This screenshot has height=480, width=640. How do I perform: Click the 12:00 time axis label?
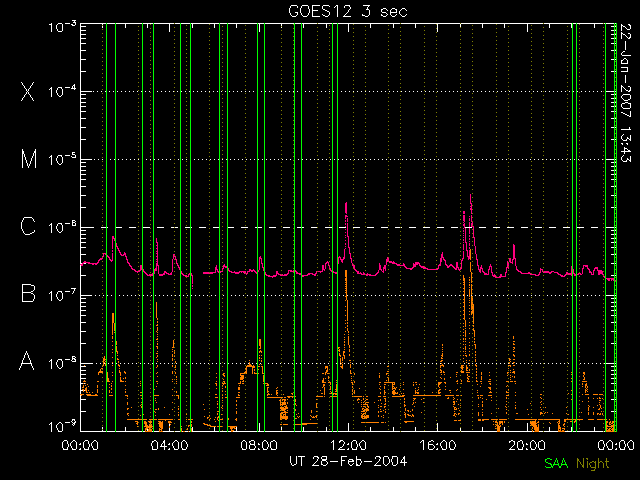point(348,445)
